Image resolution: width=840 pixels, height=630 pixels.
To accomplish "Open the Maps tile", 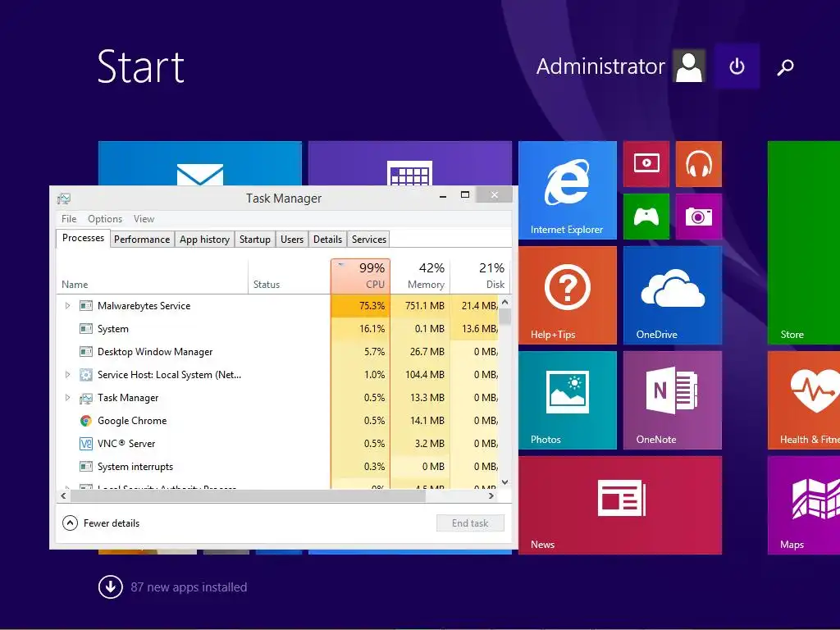I will (804, 505).
